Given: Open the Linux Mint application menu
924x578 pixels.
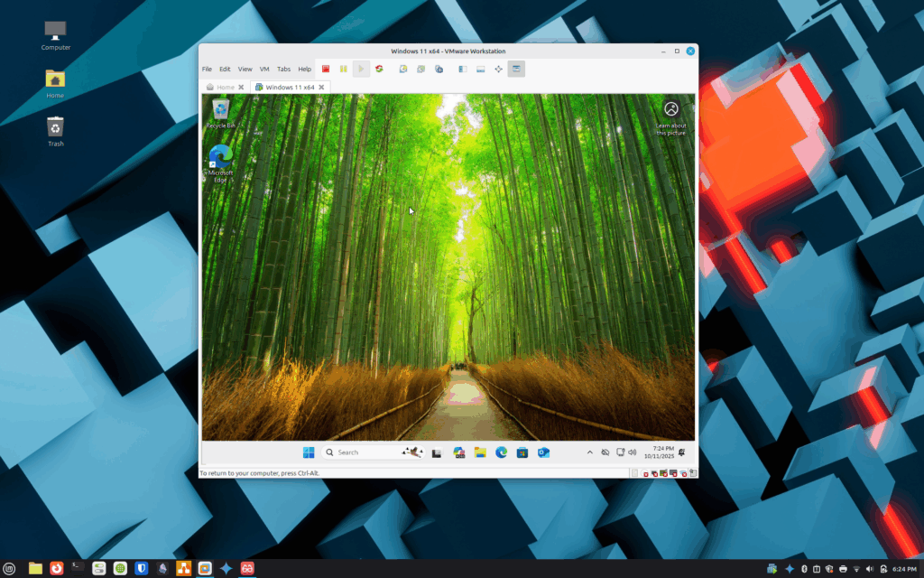Looking at the screenshot, I should [x=9, y=568].
